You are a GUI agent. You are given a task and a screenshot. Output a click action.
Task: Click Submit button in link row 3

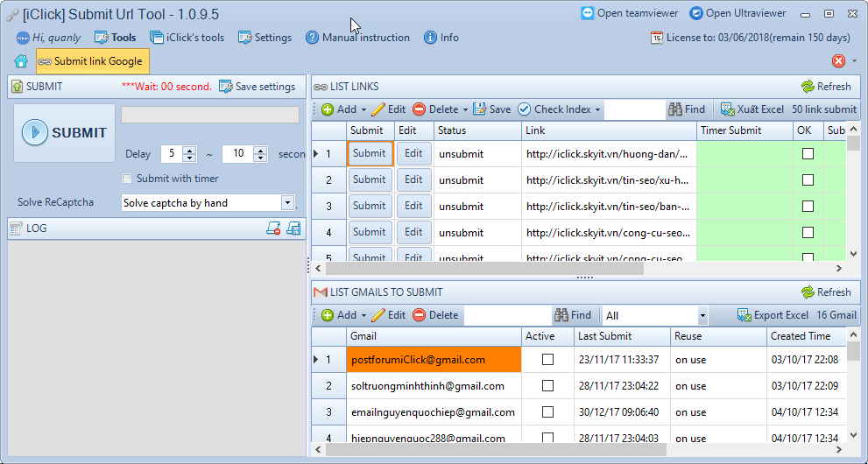[x=370, y=206]
